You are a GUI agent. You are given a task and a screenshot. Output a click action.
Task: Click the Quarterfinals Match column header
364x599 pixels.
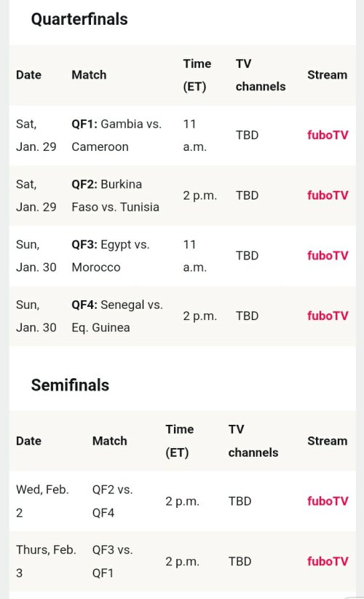89,75
